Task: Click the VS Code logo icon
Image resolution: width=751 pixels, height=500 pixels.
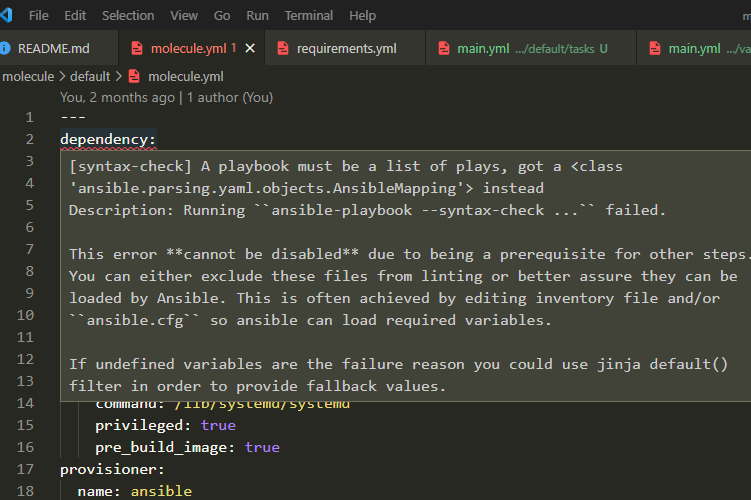Action: (x=6, y=15)
